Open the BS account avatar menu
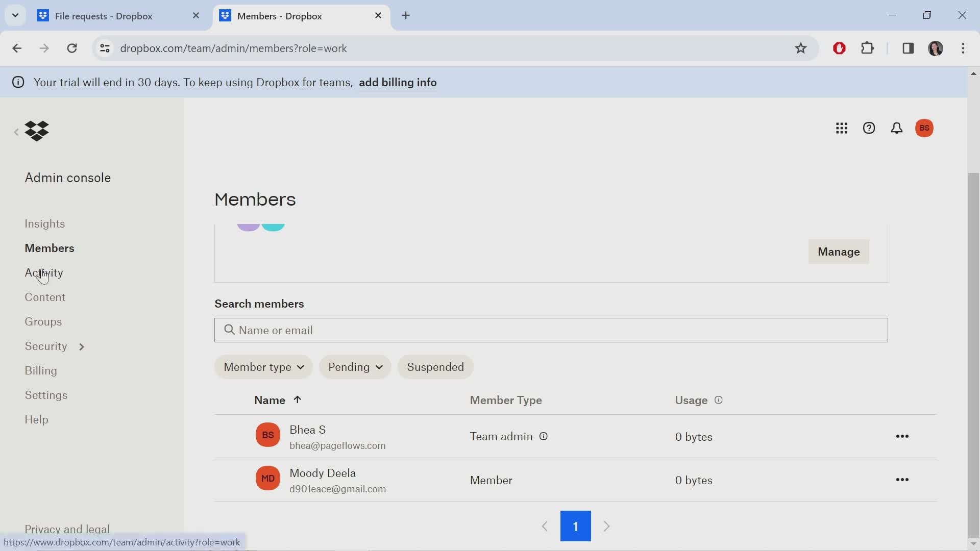Screen dimensions: 980x551 924,128
